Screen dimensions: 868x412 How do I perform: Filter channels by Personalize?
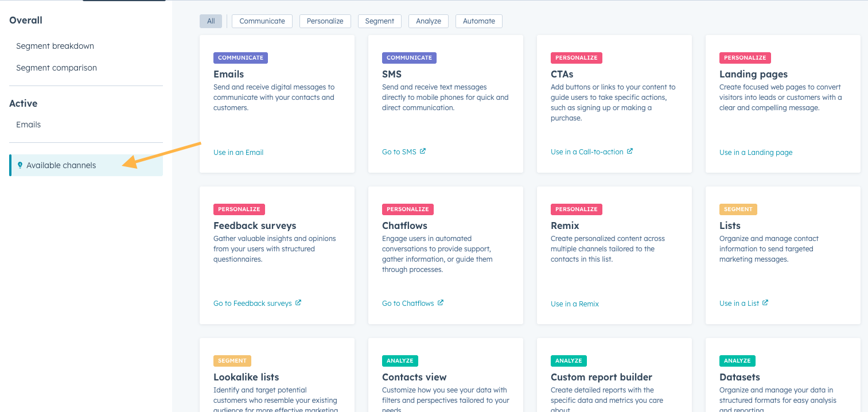(325, 21)
